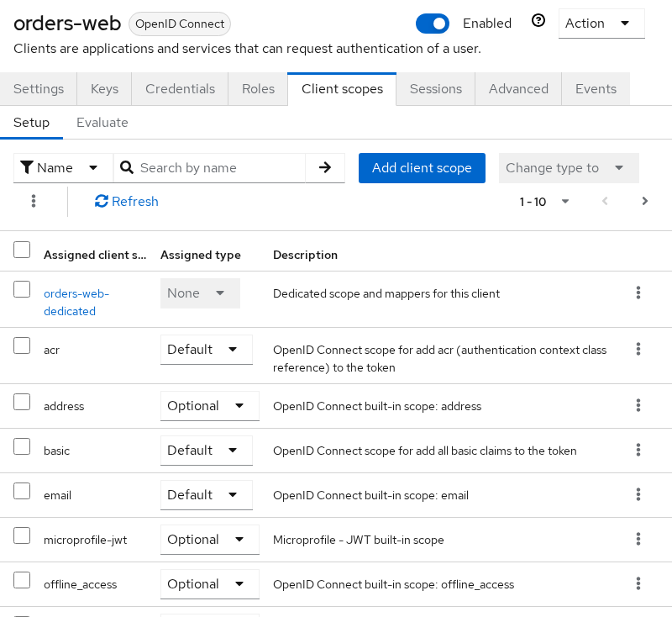
Task: Select all rows header checkbox
Action: pos(22,250)
